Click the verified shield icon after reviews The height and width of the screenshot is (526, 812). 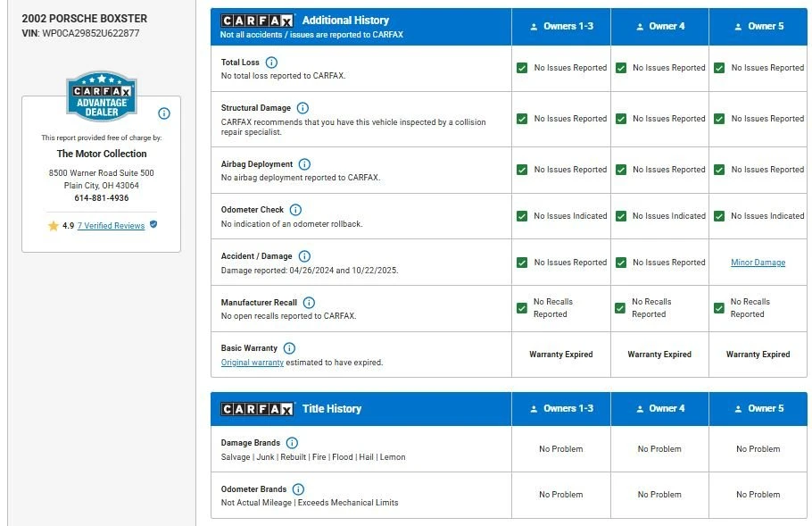153,224
